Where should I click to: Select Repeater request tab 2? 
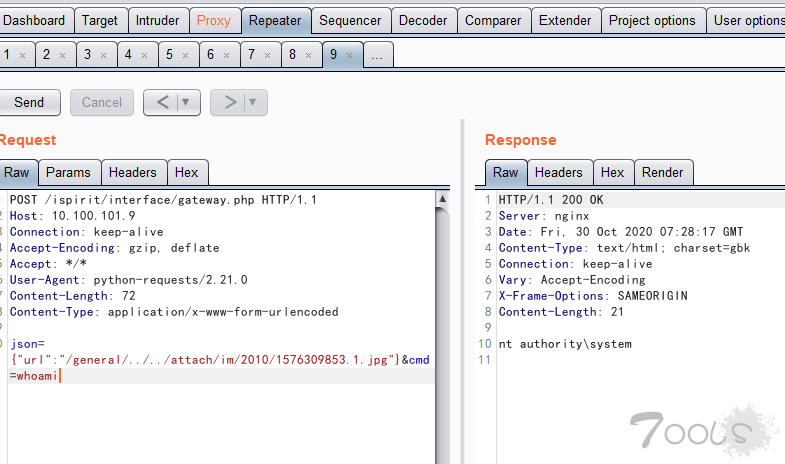pos(47,54)
